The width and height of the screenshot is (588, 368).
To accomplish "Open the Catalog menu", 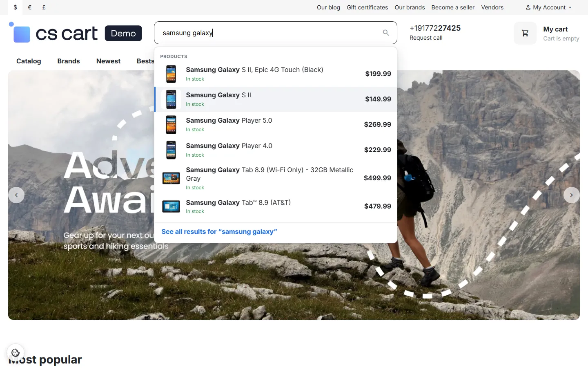I will pyautogui.click(x=29, y=61).
